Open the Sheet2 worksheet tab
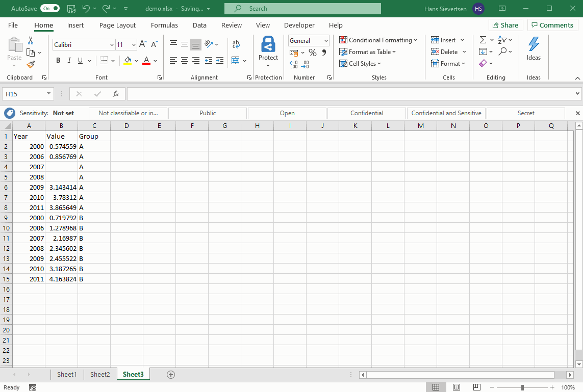Image resolution: width=583 pixels, height=392 pixels. pos(100,374)
